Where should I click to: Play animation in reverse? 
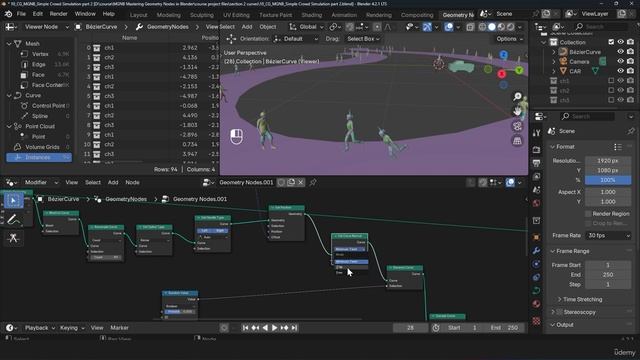(x=265, y=328)
